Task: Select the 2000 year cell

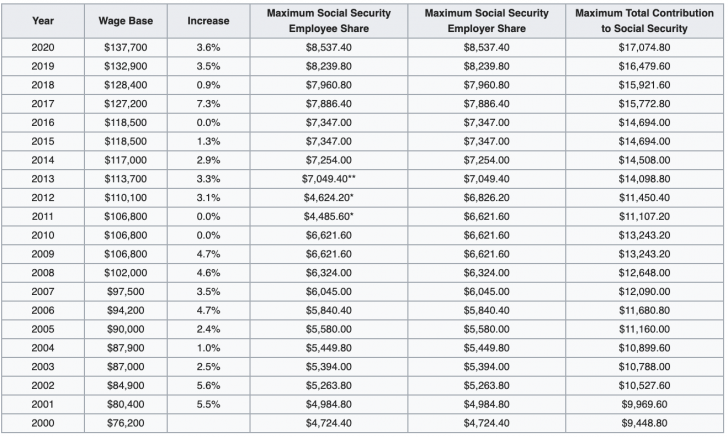Action: coord(42,423)
